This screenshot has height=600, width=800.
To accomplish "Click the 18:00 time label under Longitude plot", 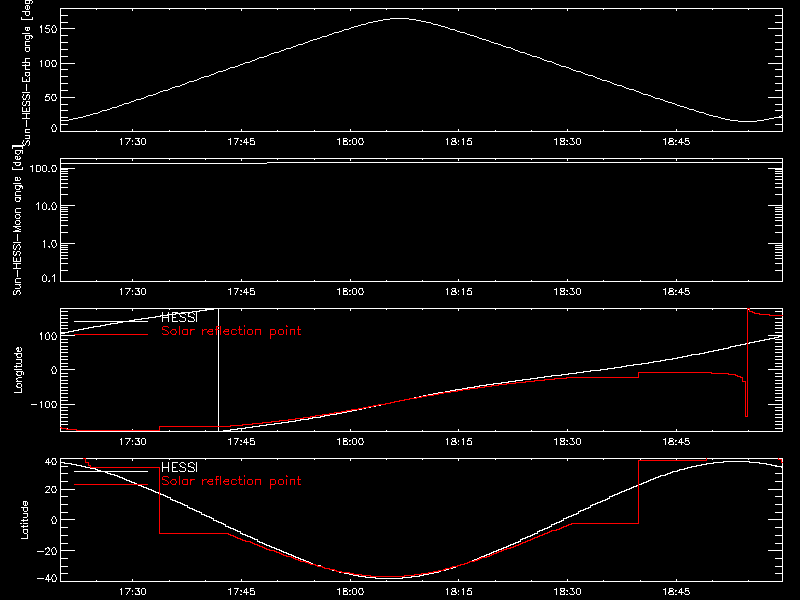I will [x=350, y=441].
